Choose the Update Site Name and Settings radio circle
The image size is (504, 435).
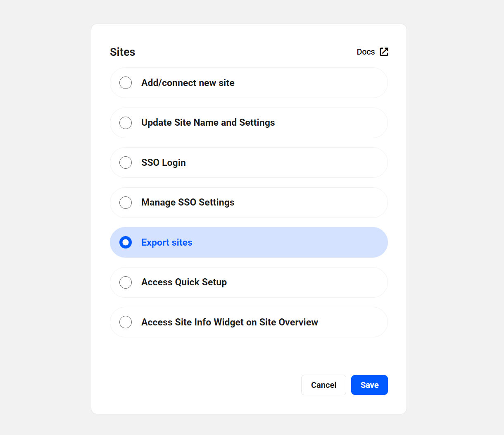pyautogui.click(x=126, y=123)
